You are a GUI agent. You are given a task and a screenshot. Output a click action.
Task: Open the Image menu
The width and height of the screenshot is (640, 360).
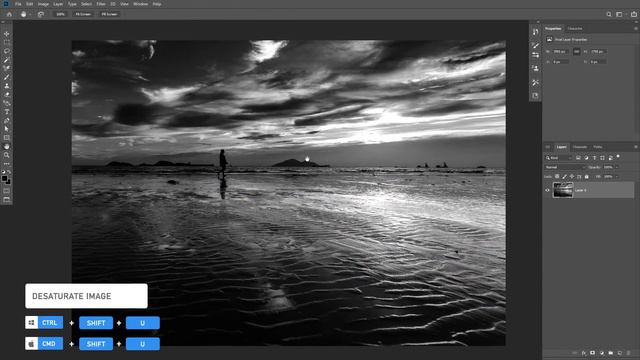[43, 4]
